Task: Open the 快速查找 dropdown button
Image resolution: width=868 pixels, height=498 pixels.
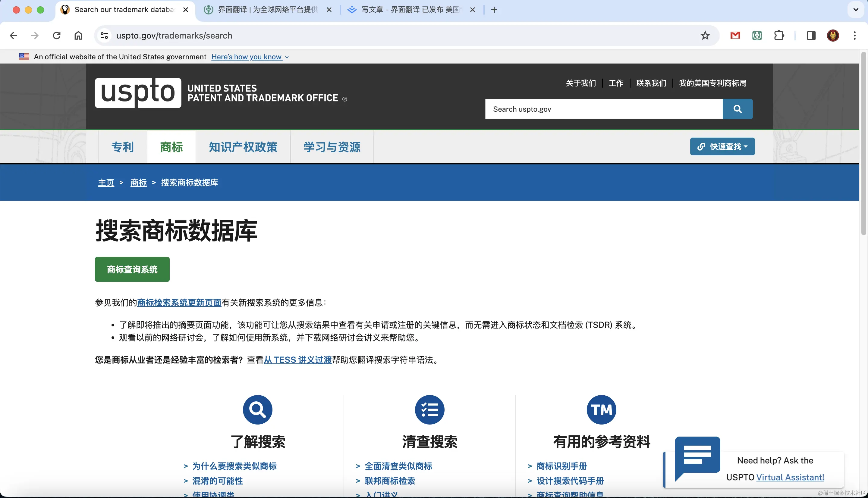Action: coord(722,146)
